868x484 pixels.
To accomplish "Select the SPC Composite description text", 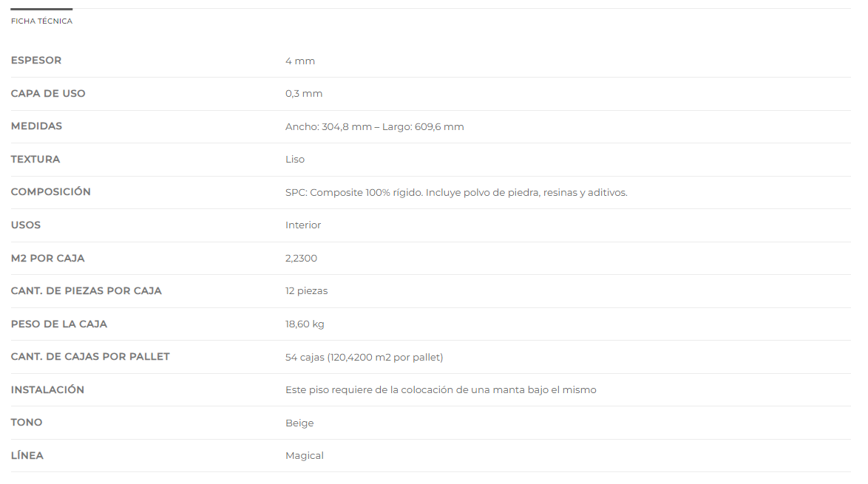I will pyautogui.click(x=457, y=193).
